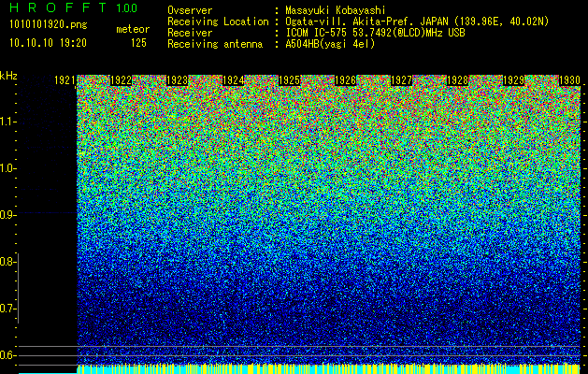The image size is (588, 374).
Task: Select the filename 1010101920.png
Action: [x=49, y=25]
